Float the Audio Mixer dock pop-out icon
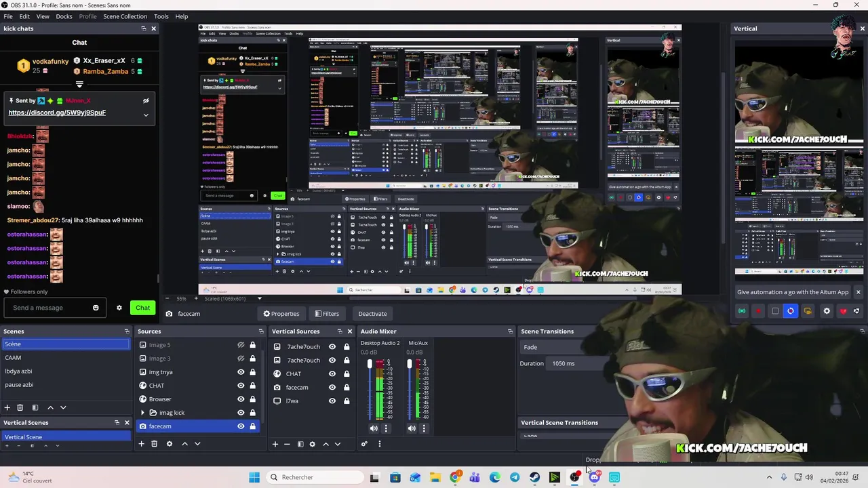 point(510,331)
